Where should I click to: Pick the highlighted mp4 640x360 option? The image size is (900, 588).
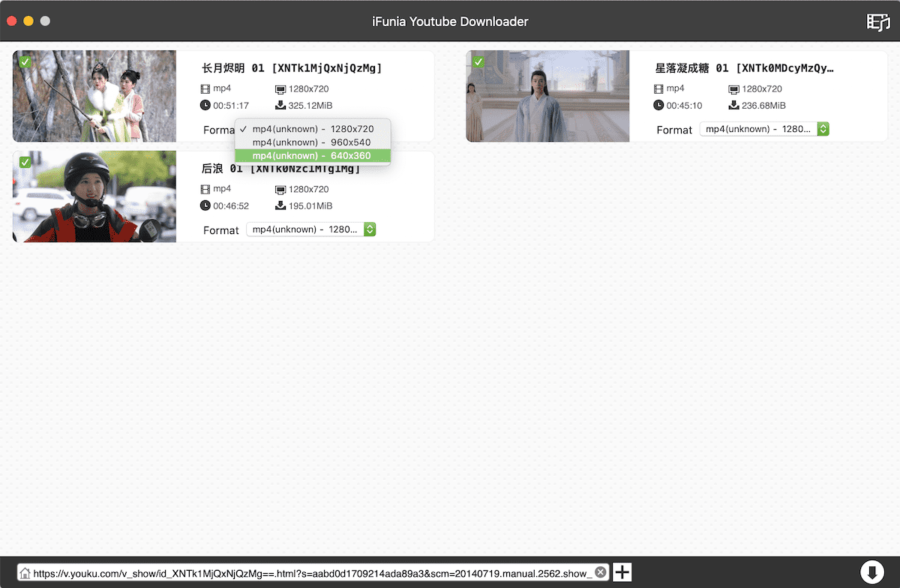[x=313, y=156]
